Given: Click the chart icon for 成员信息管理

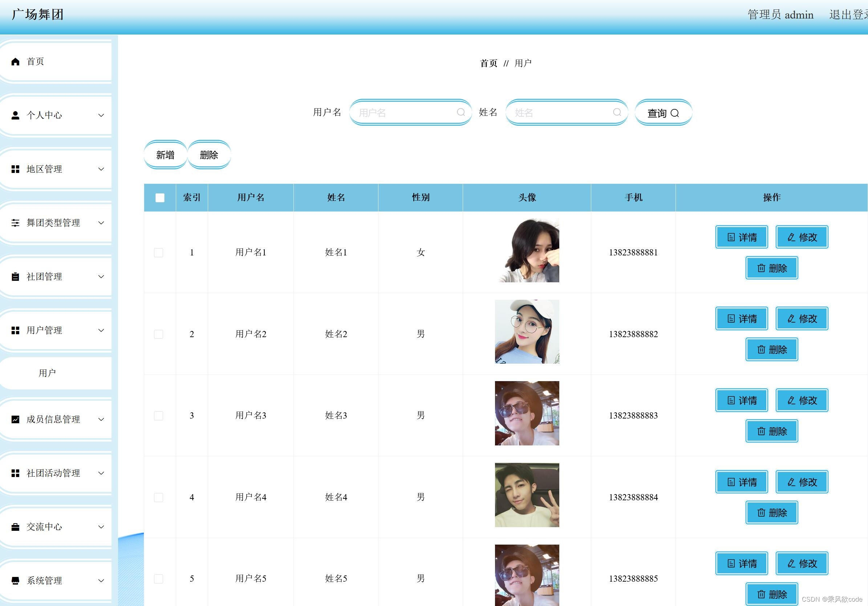Looking at the screenshot, I should pyautogui.click(x=16, y=419).
